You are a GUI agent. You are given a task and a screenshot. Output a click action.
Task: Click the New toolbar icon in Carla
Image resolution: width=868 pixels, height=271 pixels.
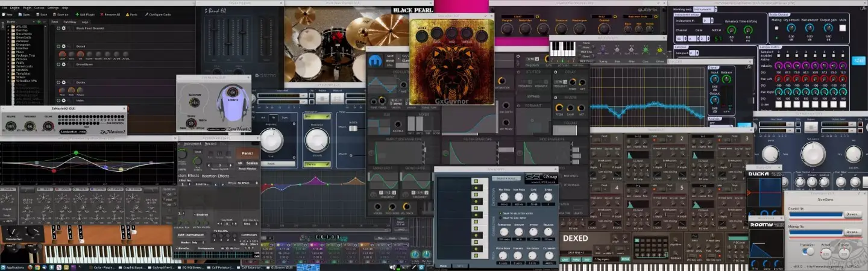tap(5, 14)
